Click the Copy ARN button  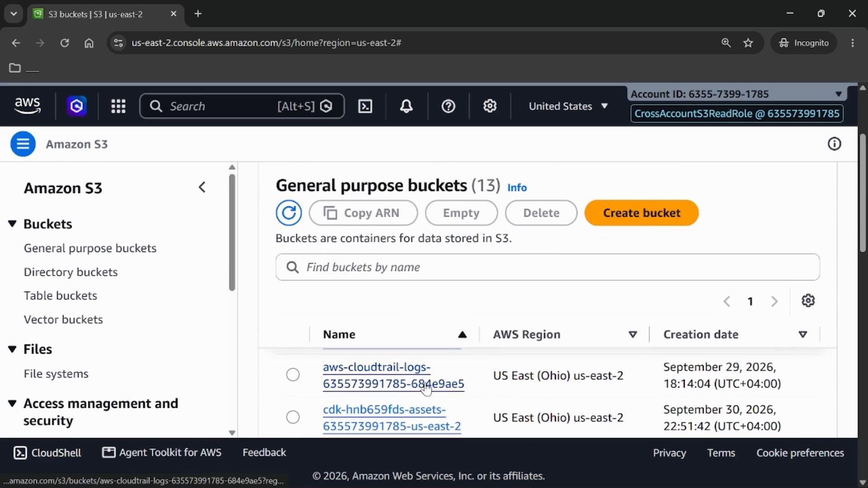(363, 213)
